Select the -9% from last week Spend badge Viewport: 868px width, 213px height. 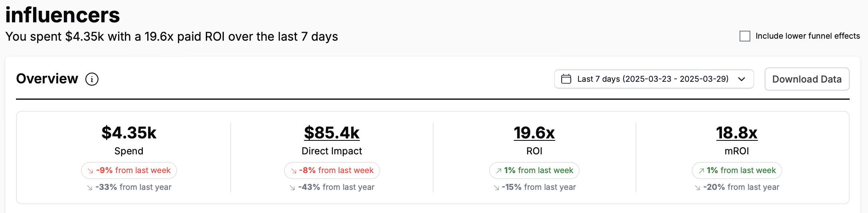pyautogui.click(x=129, y=170)
